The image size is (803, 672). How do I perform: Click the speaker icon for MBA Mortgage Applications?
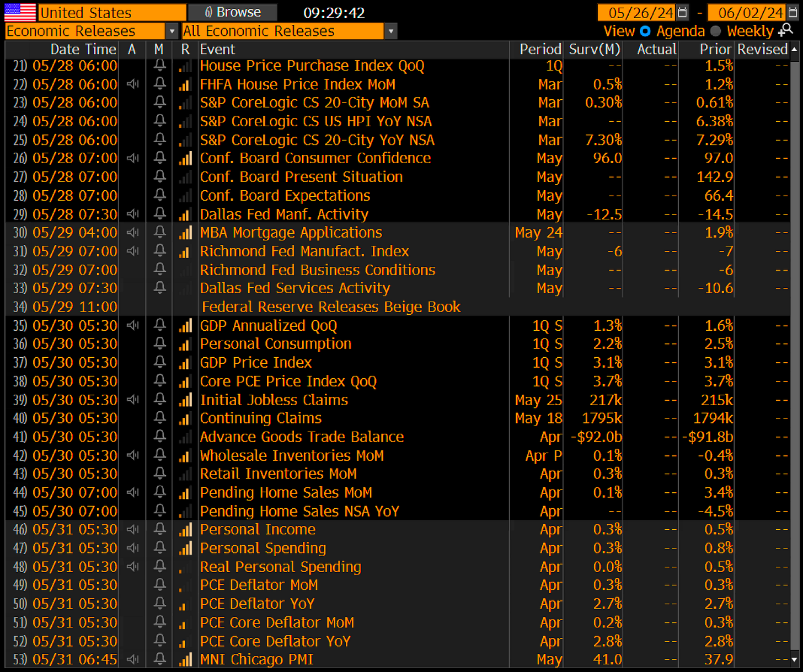point(132,233)
